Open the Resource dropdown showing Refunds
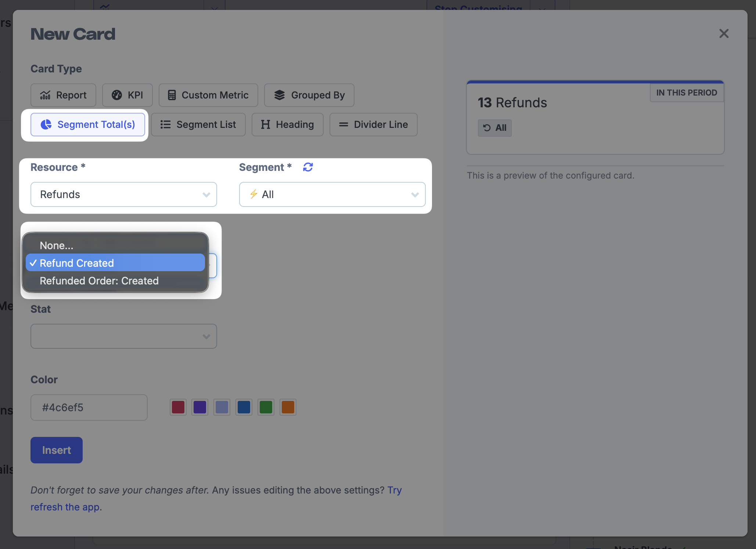756x549 pixels. click(x=124, y=194)
